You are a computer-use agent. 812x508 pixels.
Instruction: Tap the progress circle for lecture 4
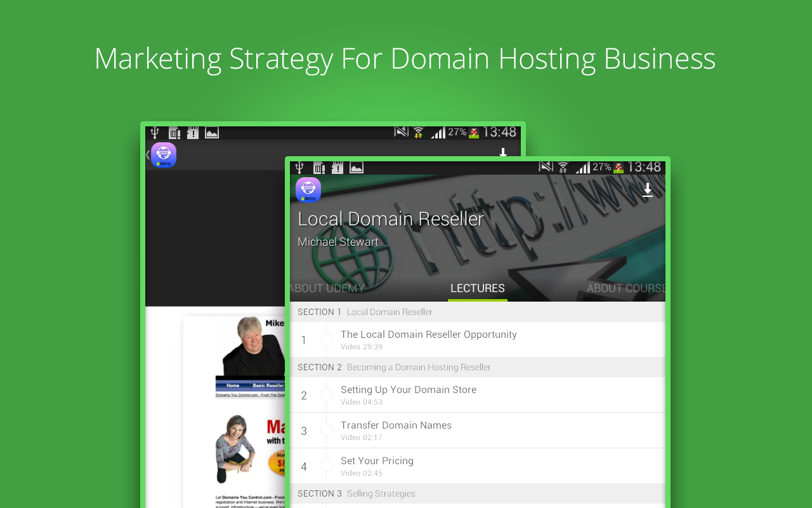tap(327, 466)
